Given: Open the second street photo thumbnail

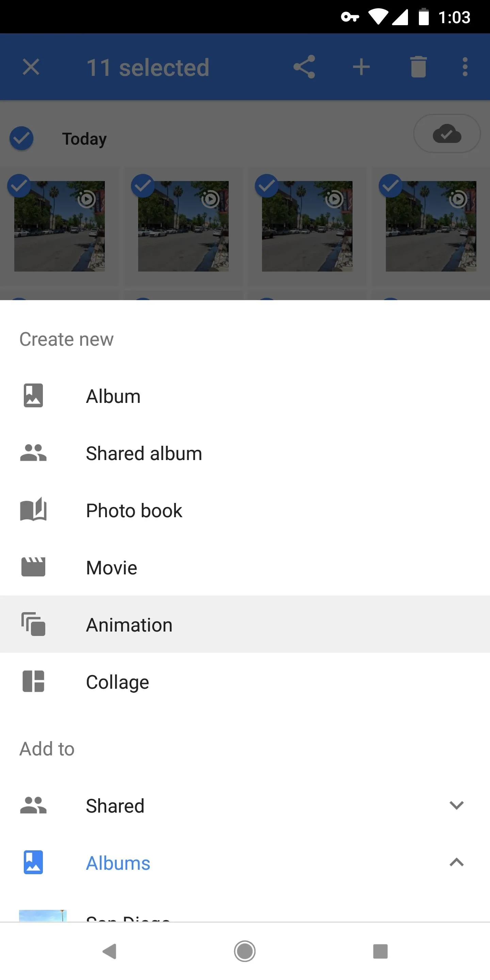Looking at the screenshot, I should tap(183, 226).
